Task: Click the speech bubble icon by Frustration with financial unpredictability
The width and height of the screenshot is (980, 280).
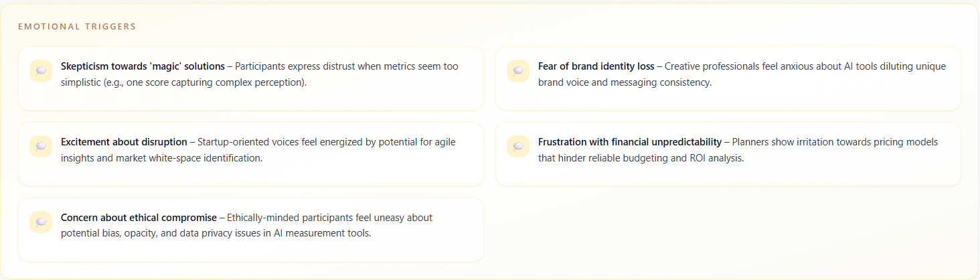Action: (518, 146)
